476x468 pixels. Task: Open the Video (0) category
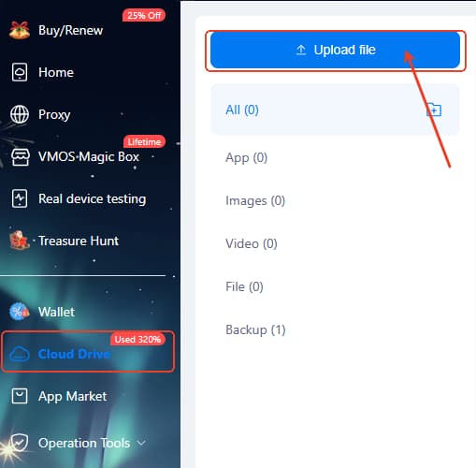pyautogui.click(x=252, y=243)
